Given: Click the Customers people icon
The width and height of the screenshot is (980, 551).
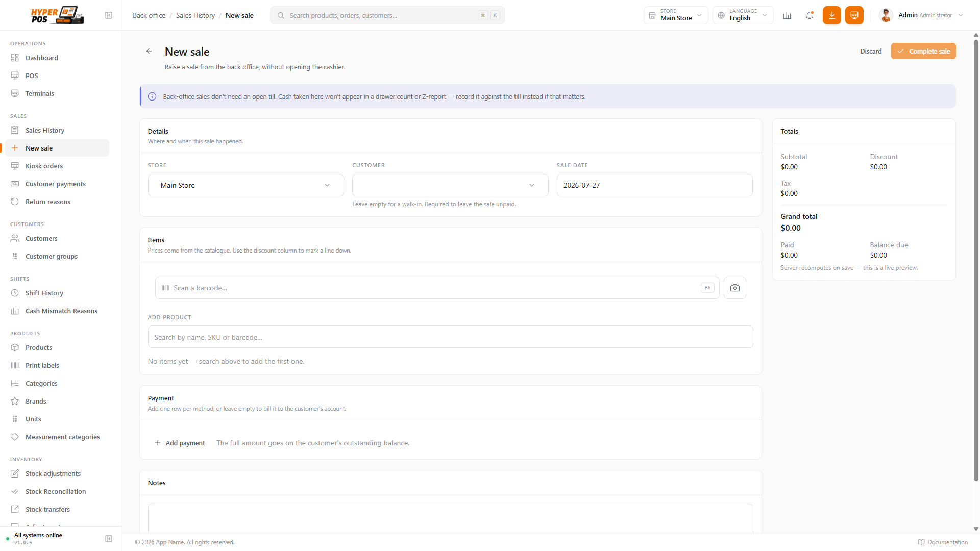Looking at the screenshot, I should 15,238.
